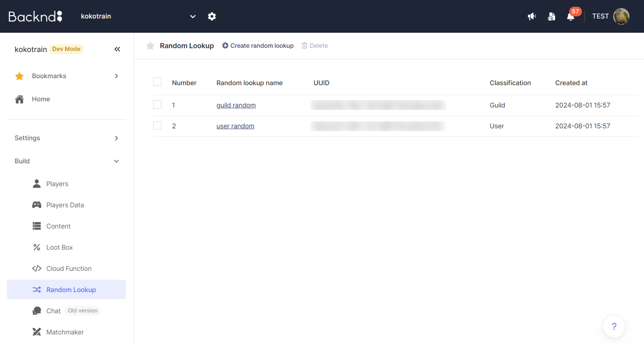Click the plus icon for Create random lookup
Viewport: 644px width, 346px height.
pos(225,46)
